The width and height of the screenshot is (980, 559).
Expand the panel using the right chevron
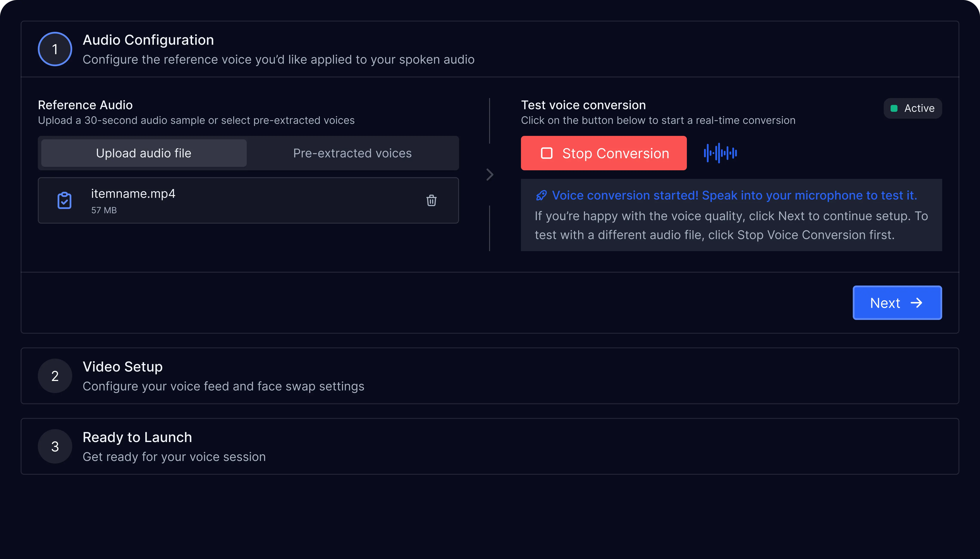[x=490, y=175]
